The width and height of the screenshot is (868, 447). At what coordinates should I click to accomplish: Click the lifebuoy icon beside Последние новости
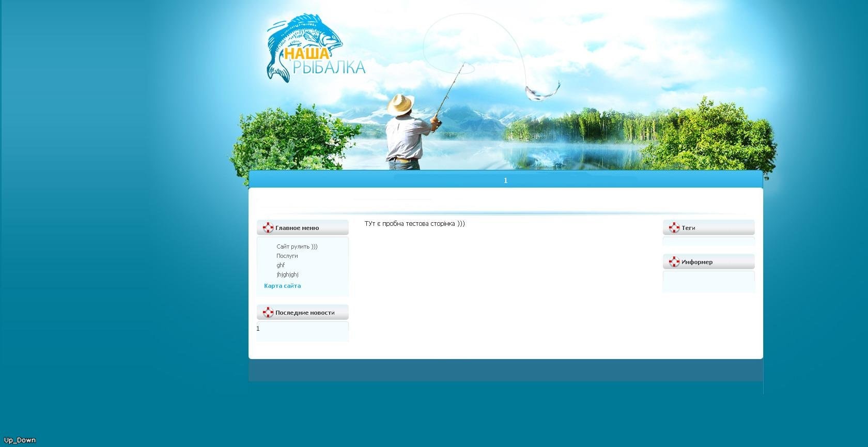click(268, 312)
